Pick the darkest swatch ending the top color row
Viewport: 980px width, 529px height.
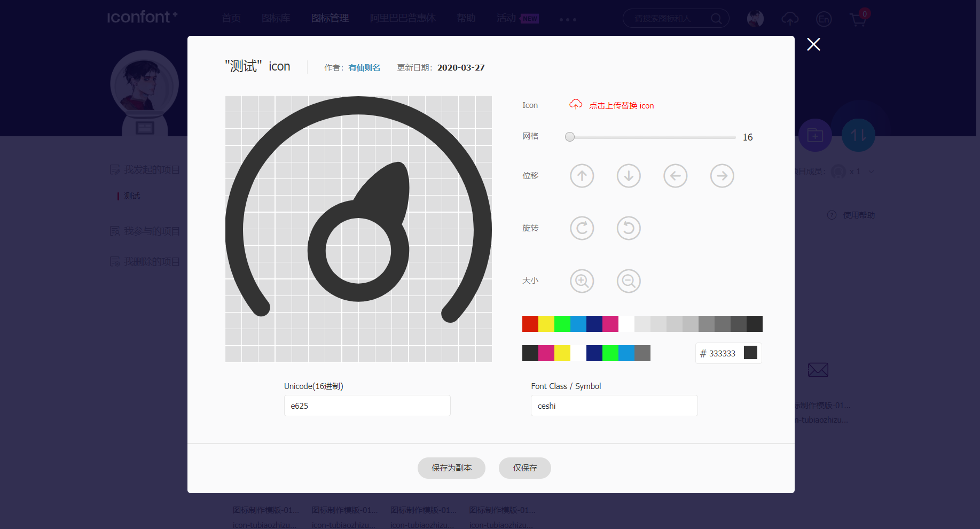755,324
